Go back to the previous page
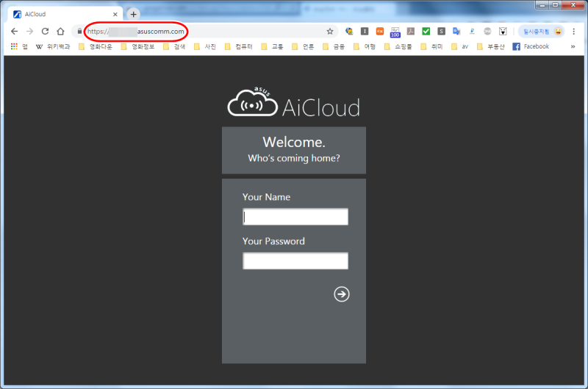Viewport: 588px width, 389px height. coord(14,32)
